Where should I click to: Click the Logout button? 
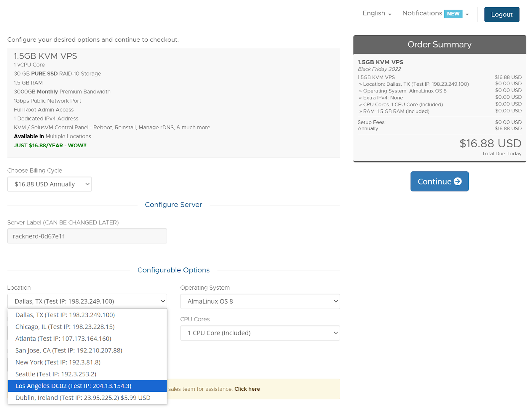coord(501,14)
